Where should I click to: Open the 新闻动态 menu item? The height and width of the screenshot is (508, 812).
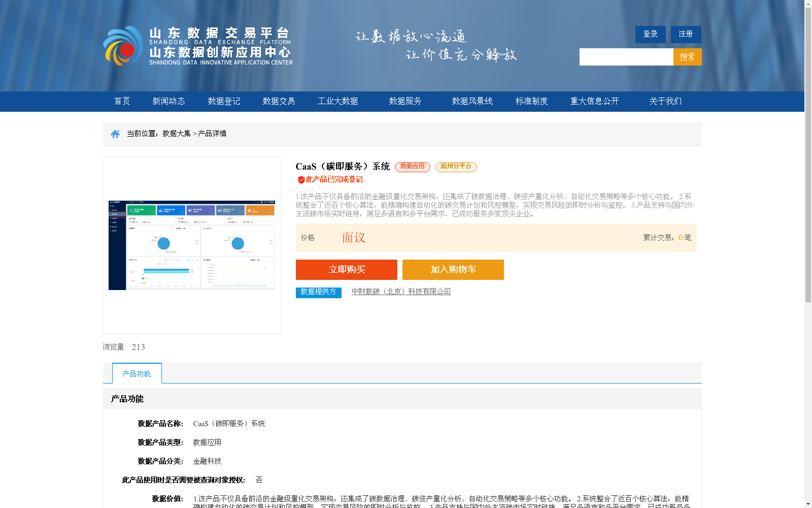[168, 101]
